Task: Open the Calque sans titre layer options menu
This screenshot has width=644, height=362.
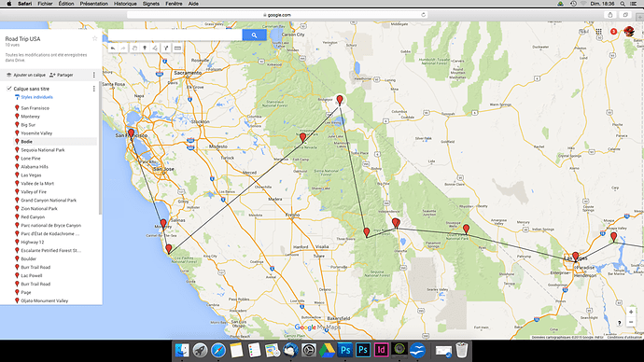Action: click(94, 89)
